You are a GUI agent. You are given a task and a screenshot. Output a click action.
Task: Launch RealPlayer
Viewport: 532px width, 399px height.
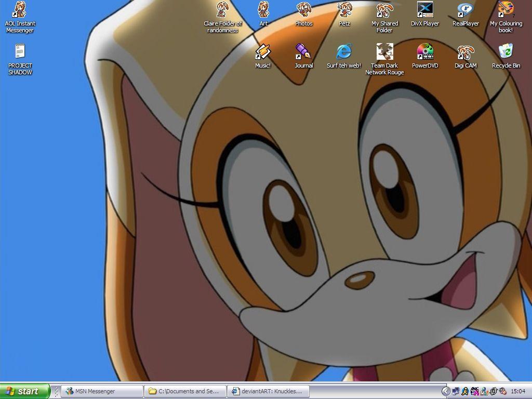[465, 10]
